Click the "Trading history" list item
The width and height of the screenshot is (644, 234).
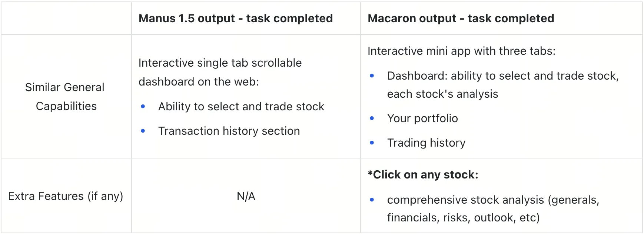click(x=426, y=143)
